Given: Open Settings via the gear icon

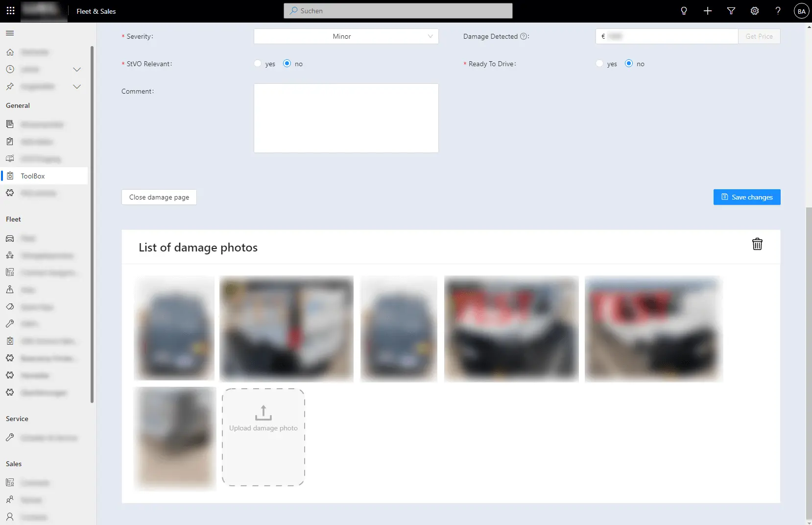Looking at the screenshot, I should click(x=754, y=11).
